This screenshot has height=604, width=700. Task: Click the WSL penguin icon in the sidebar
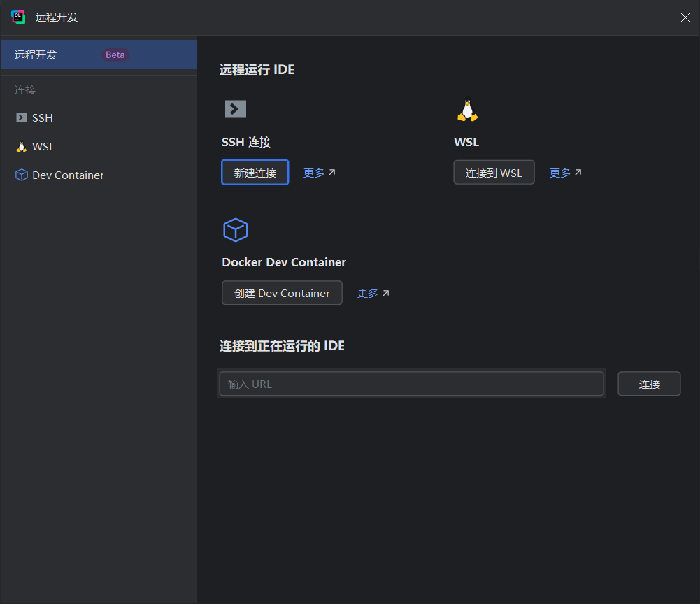click(22, 146)
